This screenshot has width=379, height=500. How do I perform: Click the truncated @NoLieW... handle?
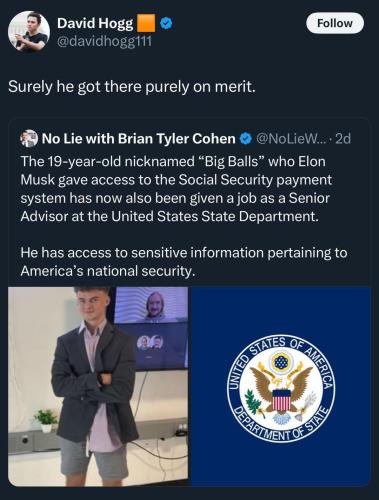(289, 139)
